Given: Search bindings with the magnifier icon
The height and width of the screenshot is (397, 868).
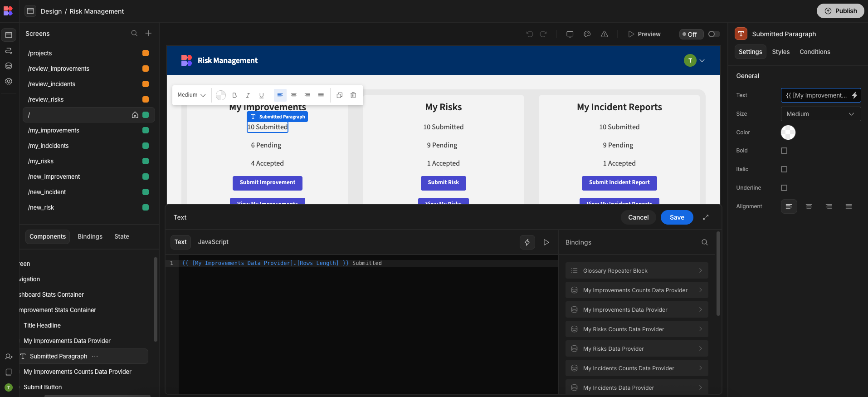Looking at the screenshot, I should [x=705, y=242].
